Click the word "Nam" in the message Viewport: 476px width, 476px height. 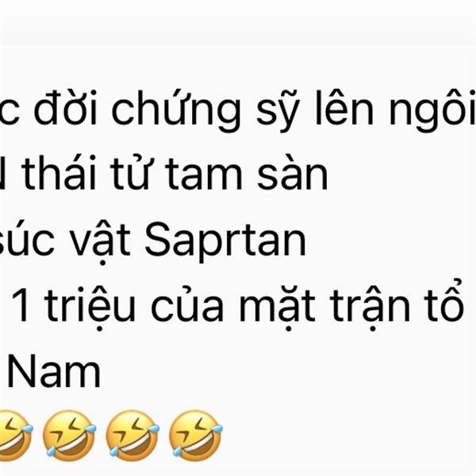[x=54, y=372]
